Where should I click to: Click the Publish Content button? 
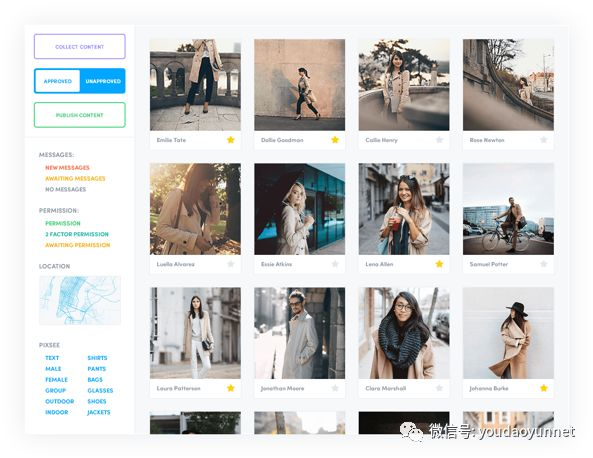pyautogui.click(x=80, y=115)
